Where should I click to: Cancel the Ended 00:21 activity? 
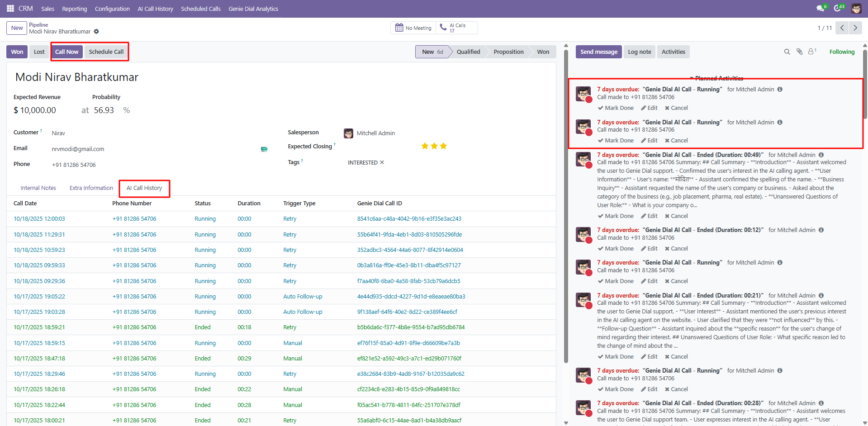[676, 357]
